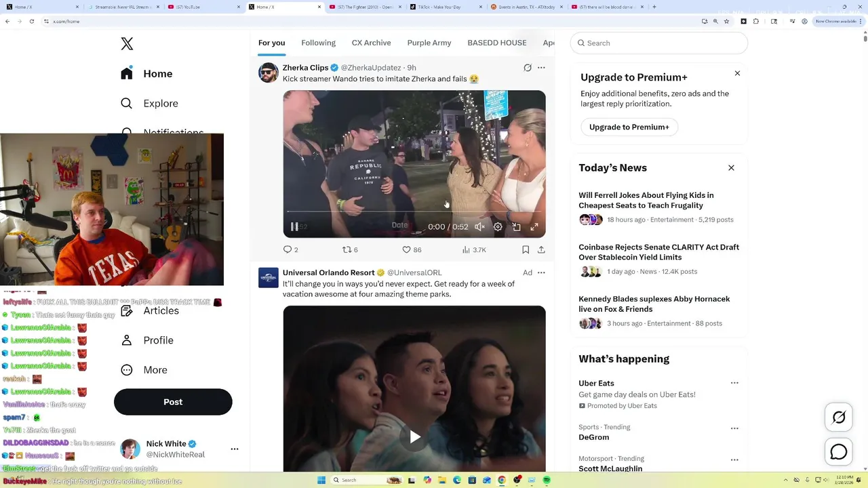Open the Chrome extensions puzzle icon
This screenshot has height=488, width=868.
point(756,21)
